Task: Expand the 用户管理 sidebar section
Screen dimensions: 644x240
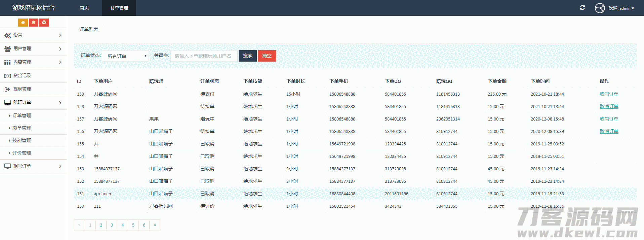Action: tap(33, 49)
